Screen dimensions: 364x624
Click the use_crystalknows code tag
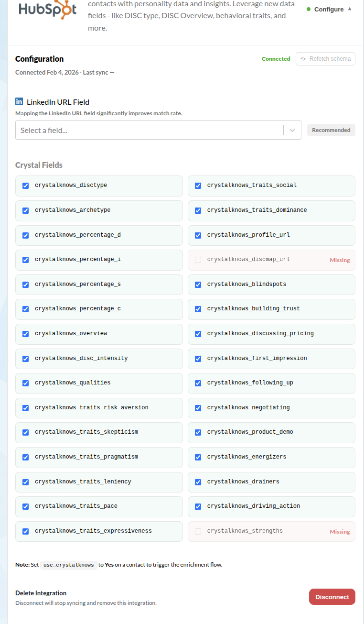click(x=68, y=565)
